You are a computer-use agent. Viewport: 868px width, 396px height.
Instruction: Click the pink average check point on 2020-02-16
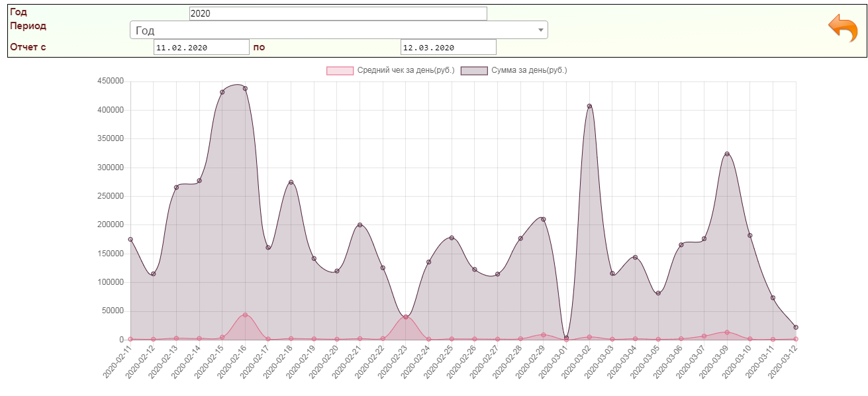click(x=245, y=315)
